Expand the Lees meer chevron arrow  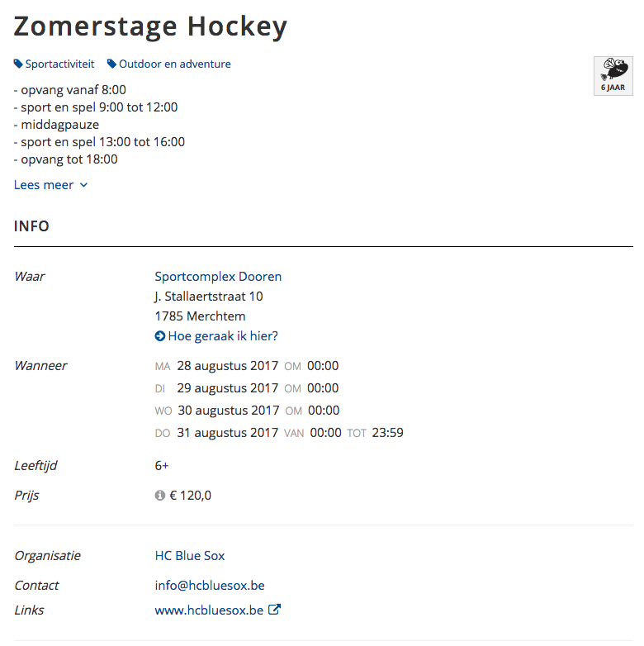[x=83, y=185]
